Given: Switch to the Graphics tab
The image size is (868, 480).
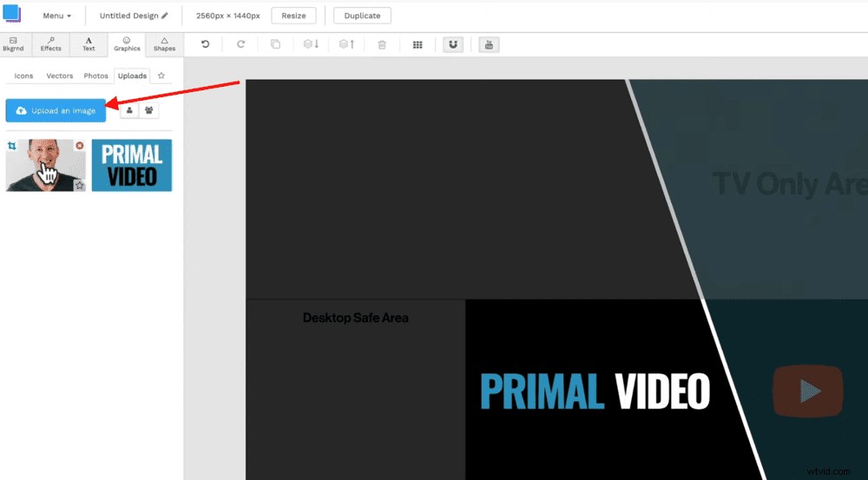Looking at the screenshot, I should tap(127, 44).
